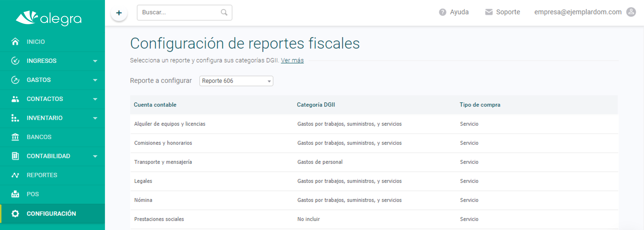Screen dimensions: 644x230
Task: Open the Bancos menu item
Action: 52,137
